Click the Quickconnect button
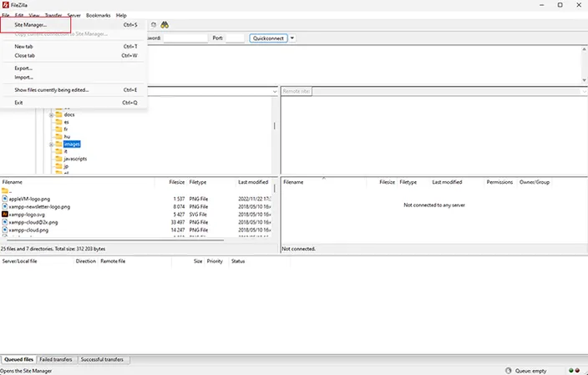The height and width of the screenshot is (375, 588). pyautogui.click(x=268, y=38)
